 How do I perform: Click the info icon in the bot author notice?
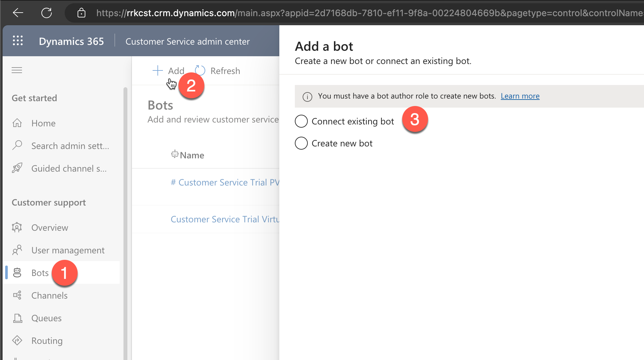[307, 97]
